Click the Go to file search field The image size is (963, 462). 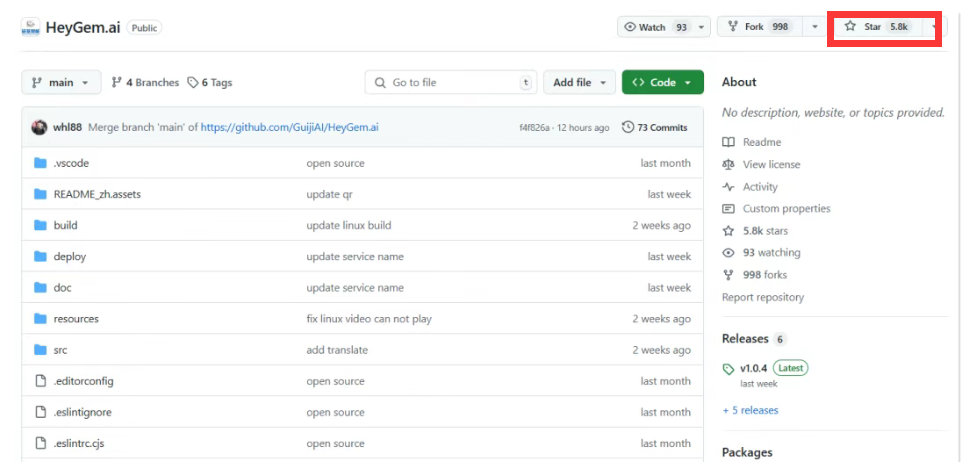(x=451, y=82)
